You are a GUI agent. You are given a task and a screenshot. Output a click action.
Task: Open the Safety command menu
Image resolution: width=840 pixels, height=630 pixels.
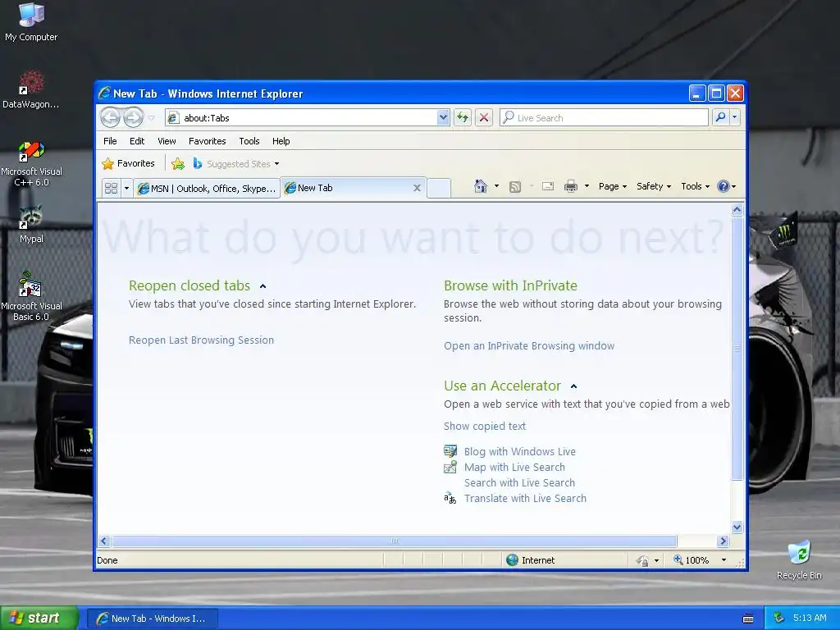654,186
